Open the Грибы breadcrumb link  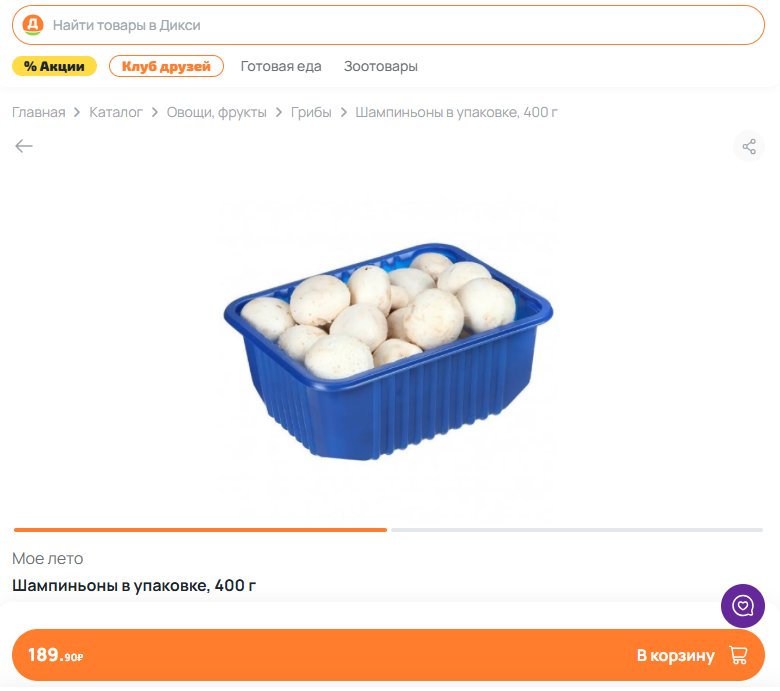311,112
